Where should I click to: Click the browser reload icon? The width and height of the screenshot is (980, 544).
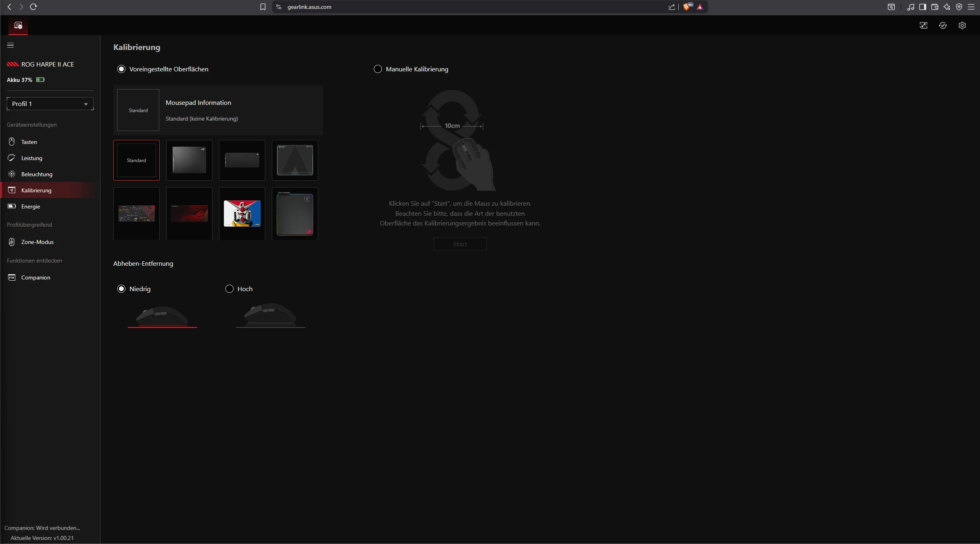click(33, 7)
